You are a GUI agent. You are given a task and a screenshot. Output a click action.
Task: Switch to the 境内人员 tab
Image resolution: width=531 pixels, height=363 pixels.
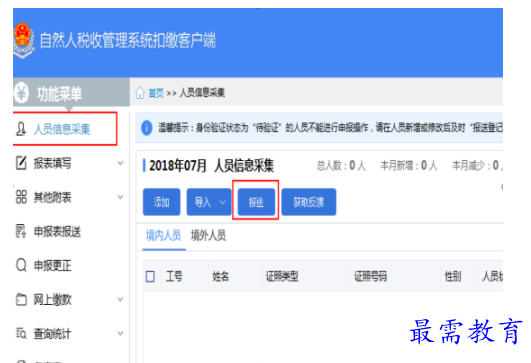point(164,235)
